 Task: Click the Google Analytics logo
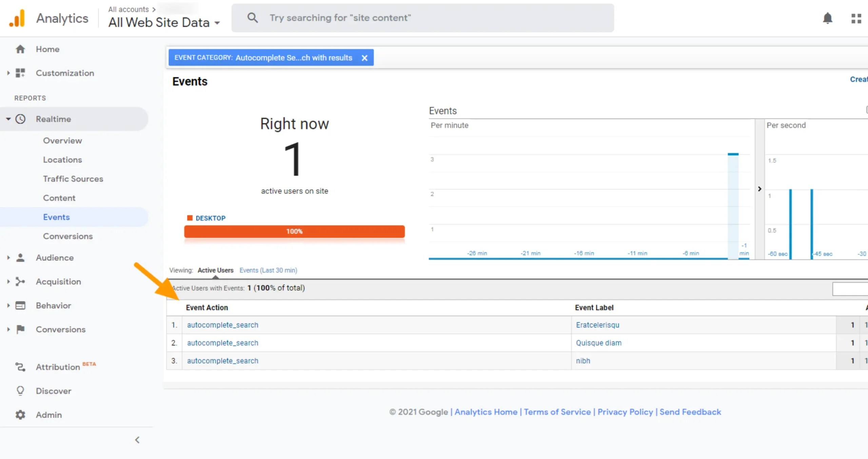pos(16,18)
